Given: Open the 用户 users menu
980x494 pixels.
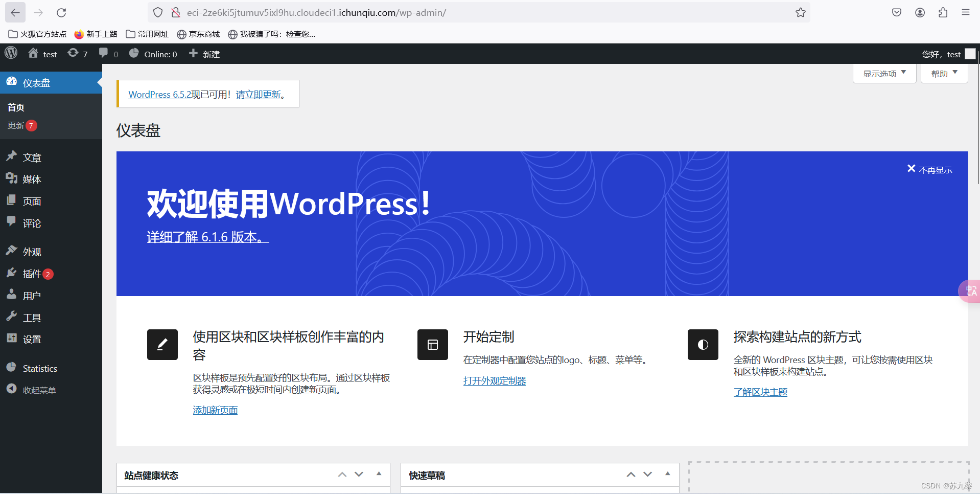Looking at the screenshot, I should point(51,296).
